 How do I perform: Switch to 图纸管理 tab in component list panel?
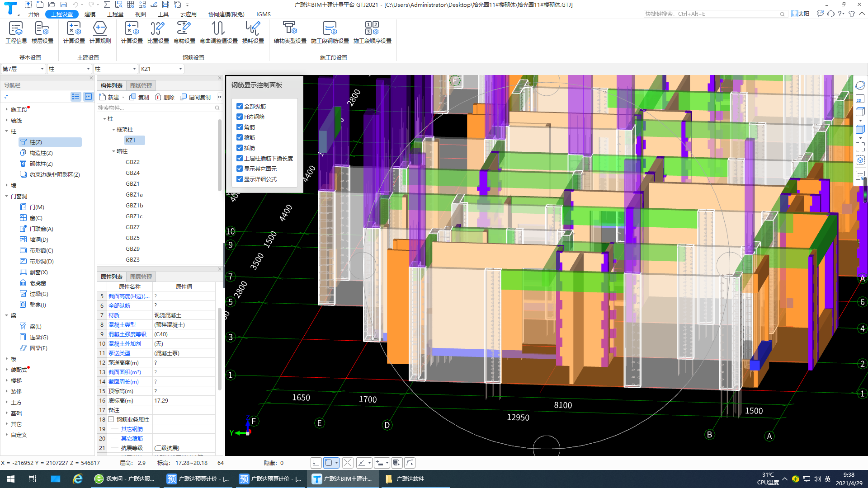tap(141, 85)
